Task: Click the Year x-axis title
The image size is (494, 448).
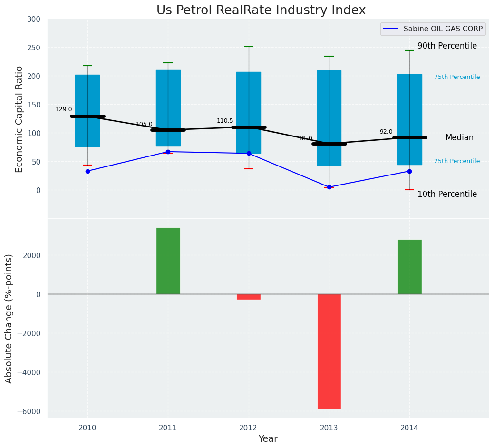Action: [x=268, y=439]
